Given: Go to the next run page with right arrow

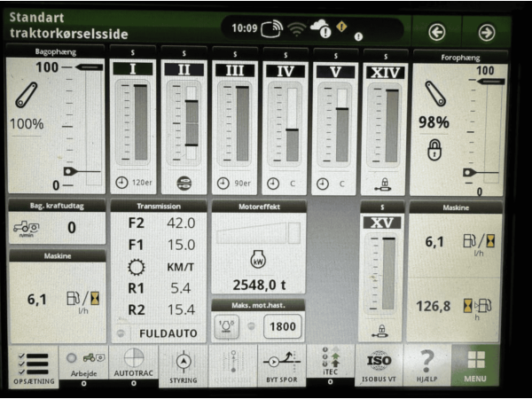Looking at the screenshot, I should [x=487, y=33].
